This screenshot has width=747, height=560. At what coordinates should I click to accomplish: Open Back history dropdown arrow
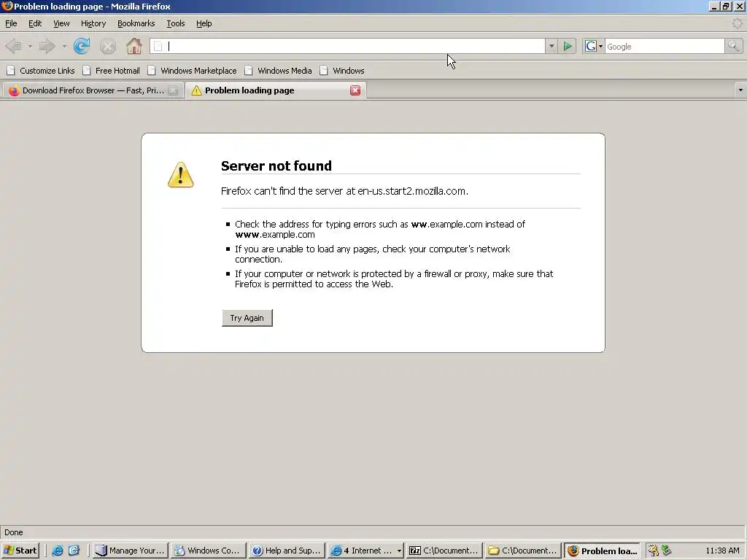tap(29, 46)
